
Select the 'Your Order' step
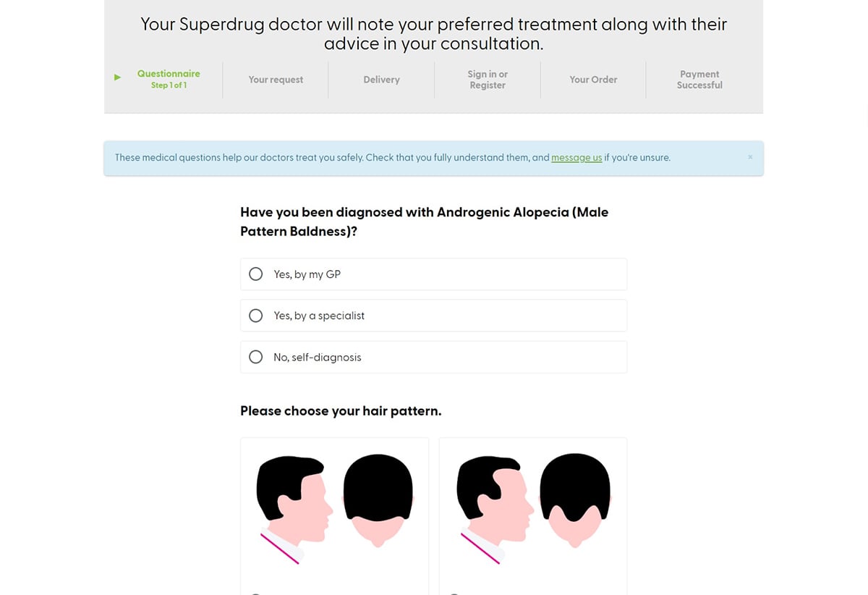pos(593,80)
